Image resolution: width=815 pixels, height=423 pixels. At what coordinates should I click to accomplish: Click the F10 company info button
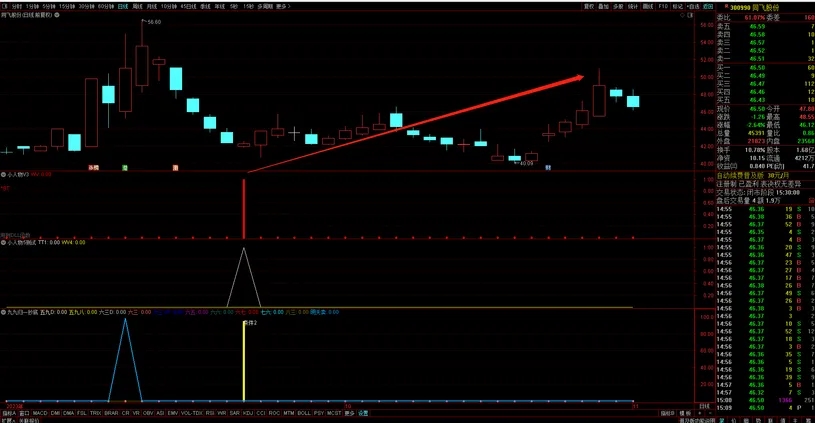pos(663,5)
